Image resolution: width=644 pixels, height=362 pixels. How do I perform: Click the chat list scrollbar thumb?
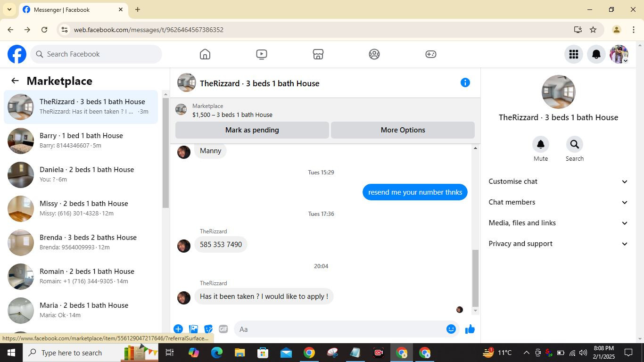coord(165,153)
